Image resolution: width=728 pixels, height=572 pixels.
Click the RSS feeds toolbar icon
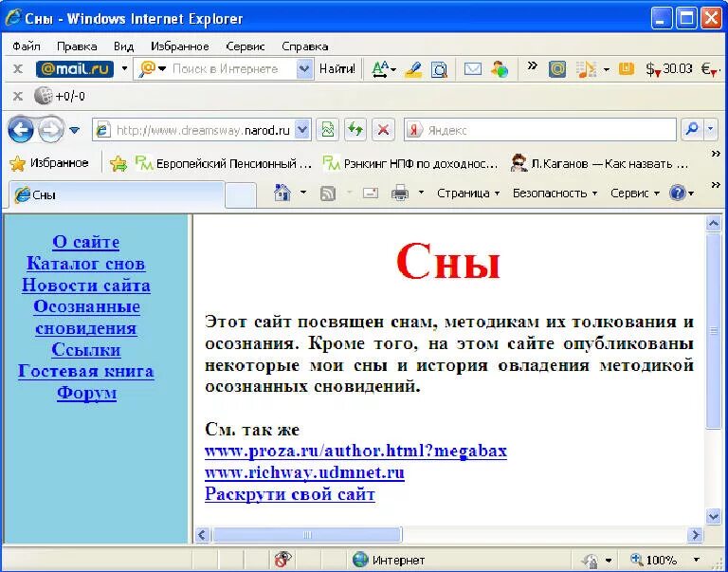328,194
